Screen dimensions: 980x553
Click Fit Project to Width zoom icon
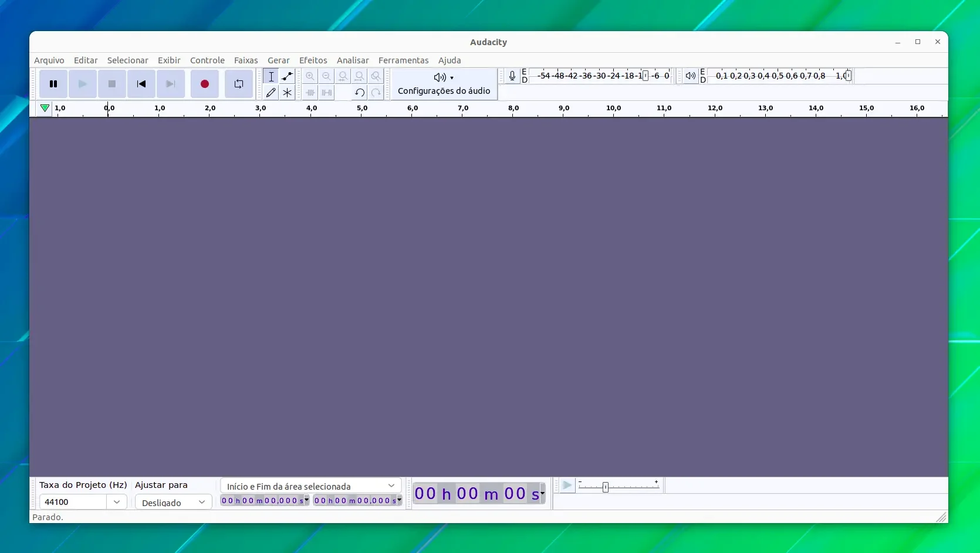click(x=360, y=76)
